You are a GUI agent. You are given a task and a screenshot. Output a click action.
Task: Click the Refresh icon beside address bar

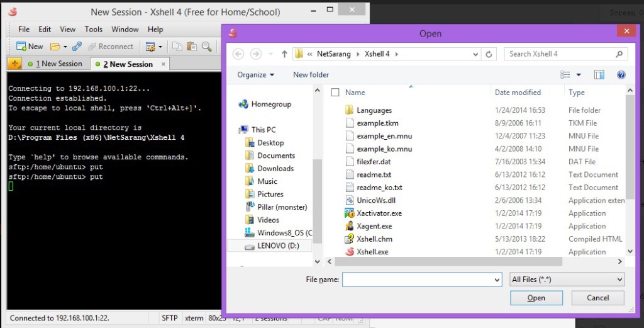coord(489,54)
